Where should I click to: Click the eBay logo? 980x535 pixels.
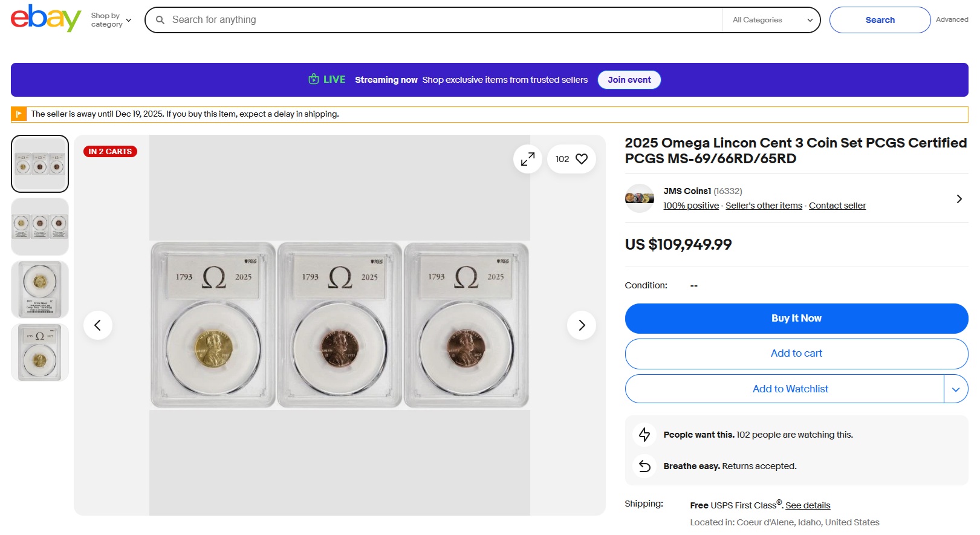click(45, 18)
